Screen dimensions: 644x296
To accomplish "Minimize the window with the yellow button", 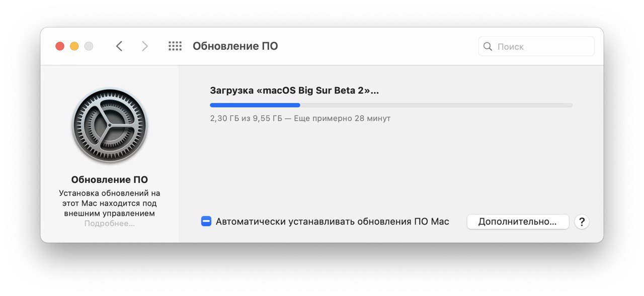I will coord(74,46).
